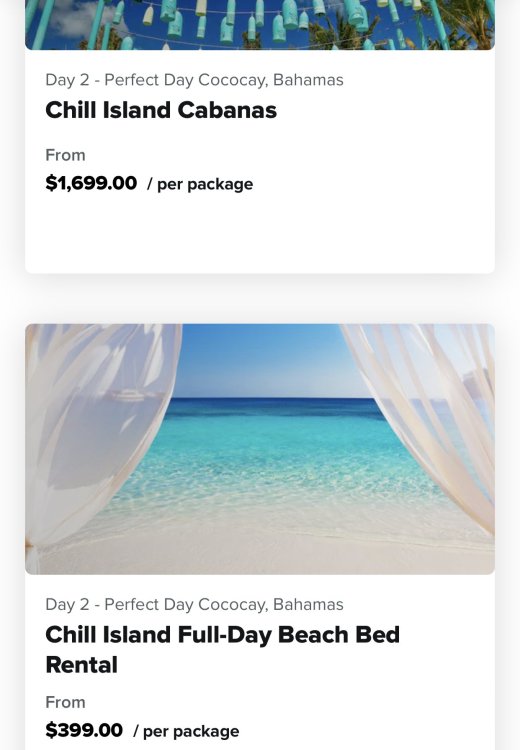Select the $1,699.00 price on Cabanas card
Image resolution: width=520 pixels, height=750 pixels.
tap(91, 183)
